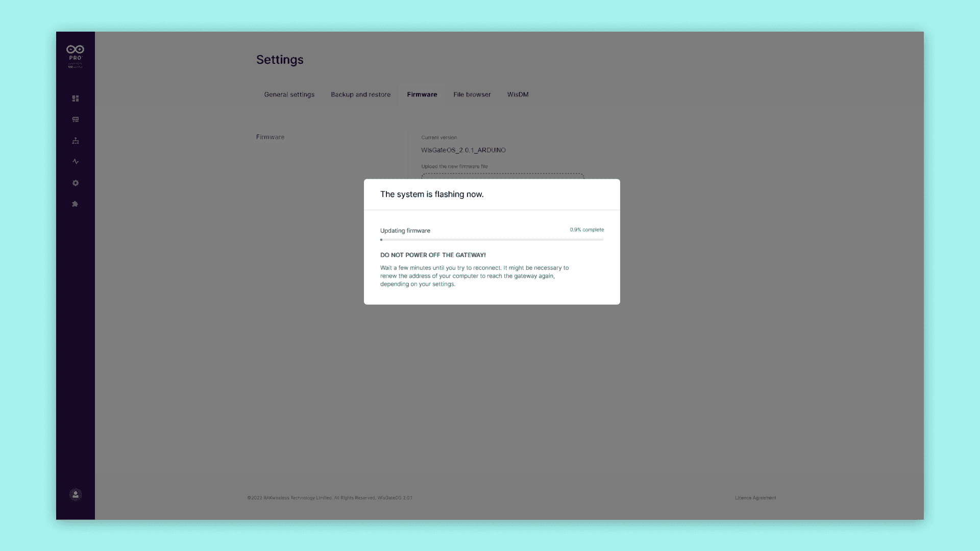
Task: Switch to General settings tab
Action: click(x=289, y=94)
